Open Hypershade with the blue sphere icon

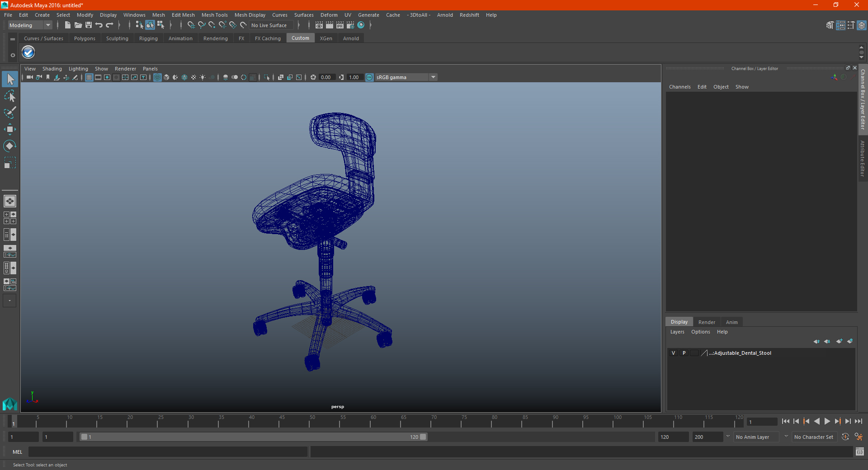pyautogui.click(x=361, y=25)
